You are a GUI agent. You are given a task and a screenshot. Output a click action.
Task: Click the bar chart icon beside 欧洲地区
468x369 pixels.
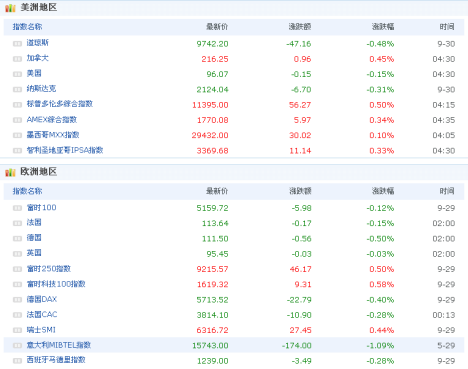10,172
